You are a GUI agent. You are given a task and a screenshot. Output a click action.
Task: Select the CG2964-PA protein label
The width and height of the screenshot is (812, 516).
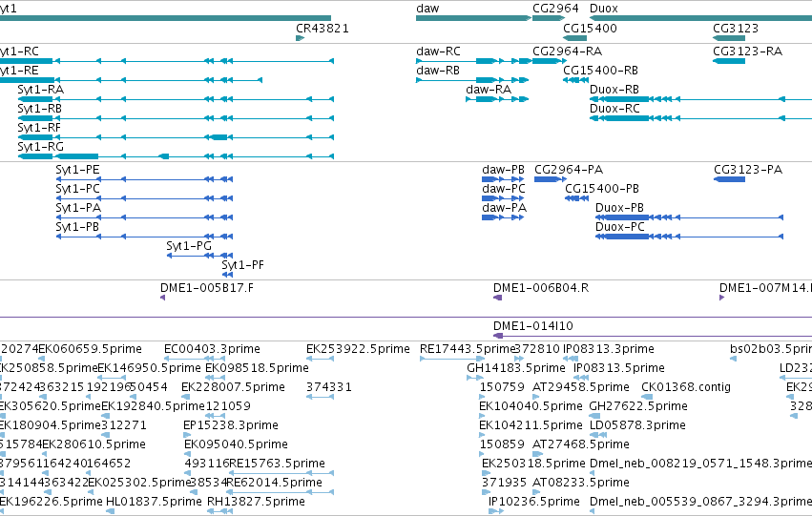click(569, 170)
